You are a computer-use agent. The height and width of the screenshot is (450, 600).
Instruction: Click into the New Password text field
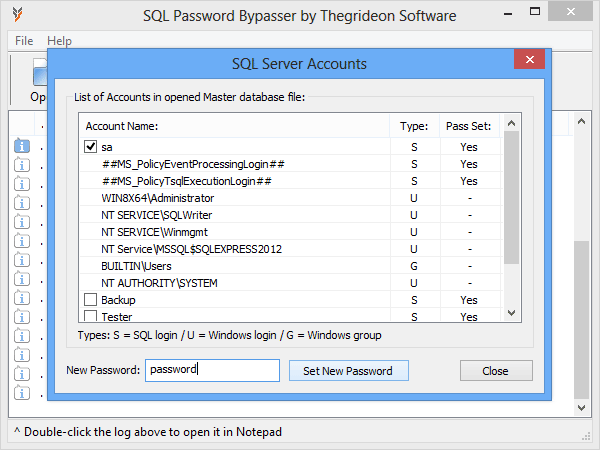coord(212,370)
